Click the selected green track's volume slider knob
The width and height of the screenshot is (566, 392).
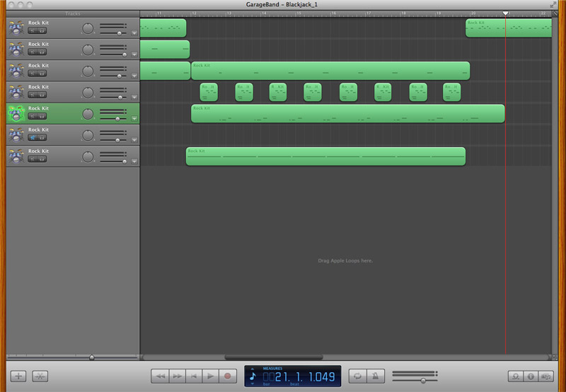[x=117, y=119]
